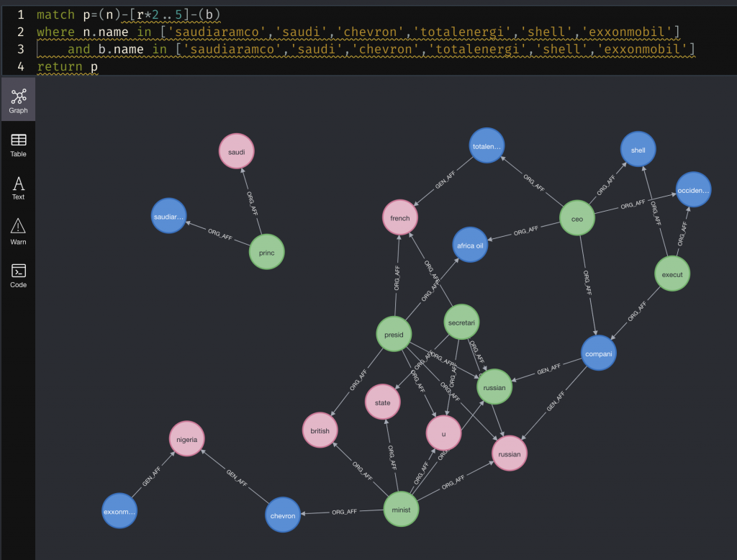The image size is (737, 560).
Task: Click GEN_AFF edge from compani to pink russian
Action: (x=555, y=402)
